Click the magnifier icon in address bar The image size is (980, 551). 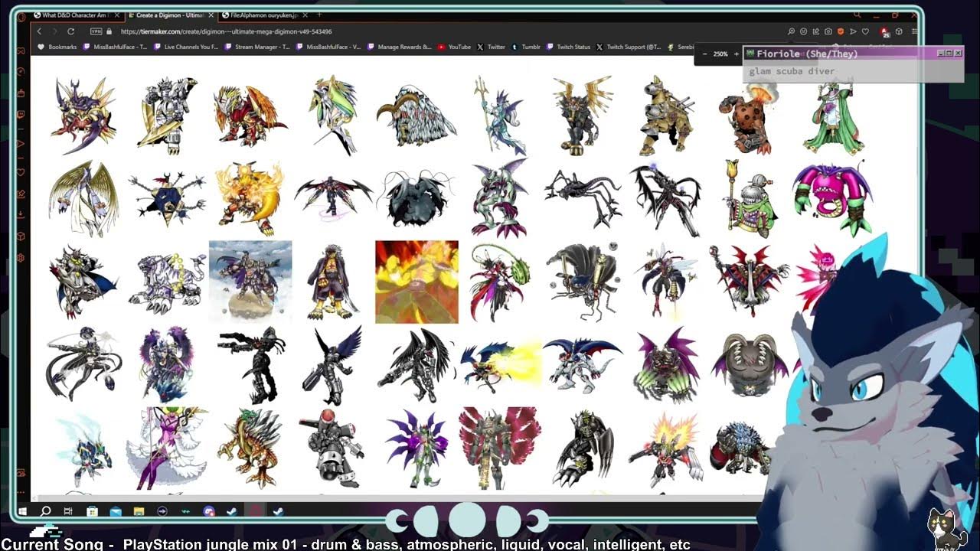click(791, 31)
